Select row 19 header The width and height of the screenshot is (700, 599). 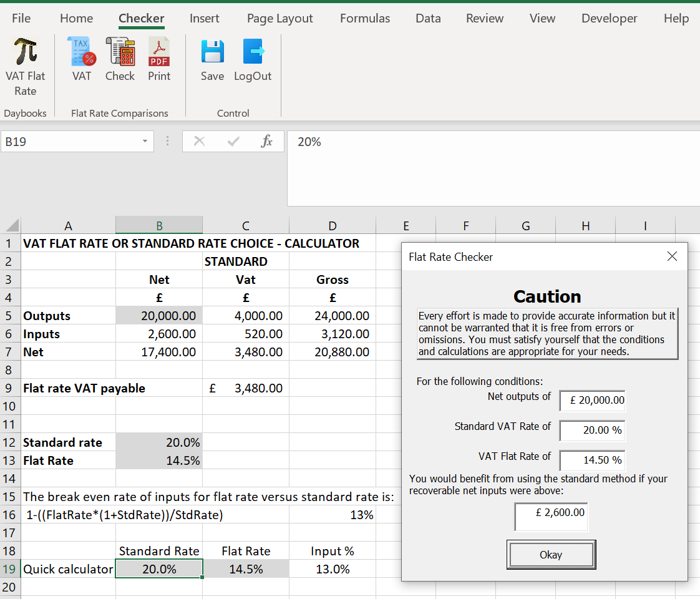pyautogui.click(x=9, y=569)
